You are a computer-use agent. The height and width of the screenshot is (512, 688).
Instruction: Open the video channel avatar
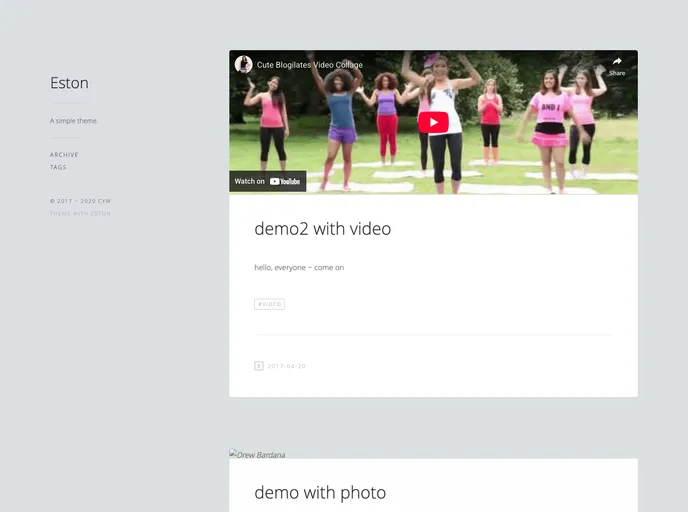pos(243,64)
